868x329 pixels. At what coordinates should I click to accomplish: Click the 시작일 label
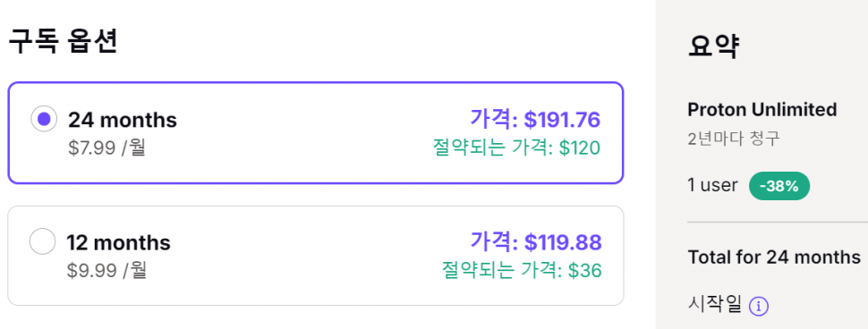coord(715,304)
